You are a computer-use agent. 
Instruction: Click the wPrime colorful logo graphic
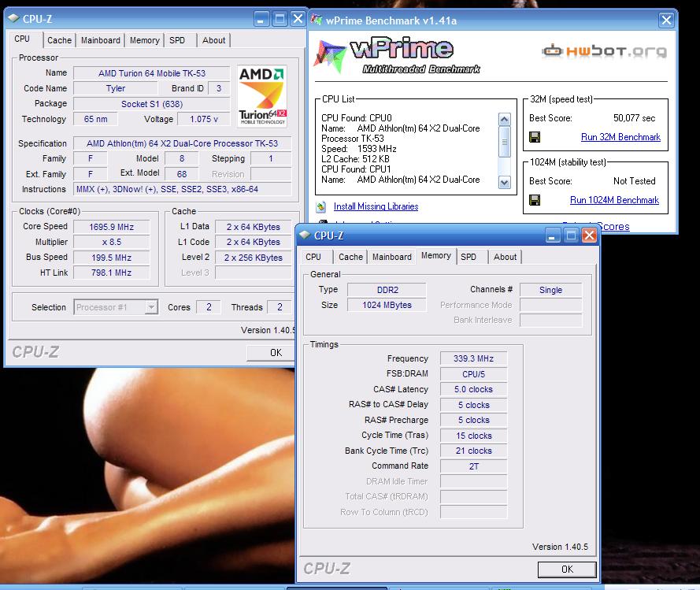point(329,56)
